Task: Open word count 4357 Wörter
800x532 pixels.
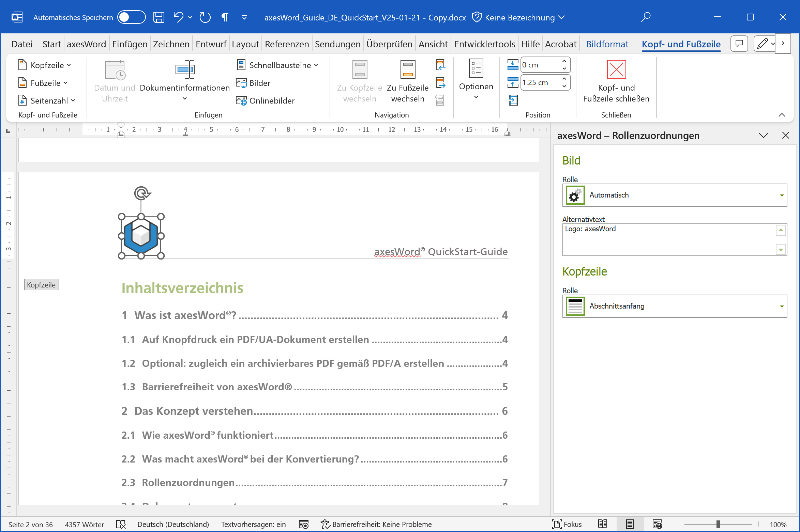Action: [84, 525]
